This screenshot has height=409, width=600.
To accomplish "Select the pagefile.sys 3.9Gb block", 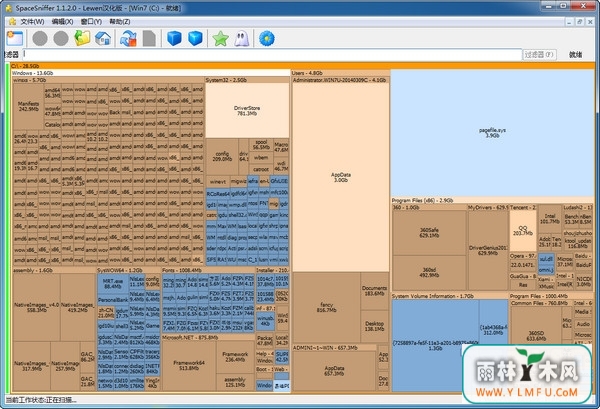I will coord(492,133).
